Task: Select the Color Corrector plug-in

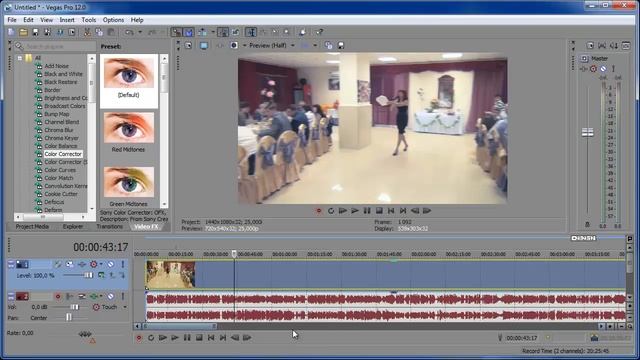Action: pos(63,154)
